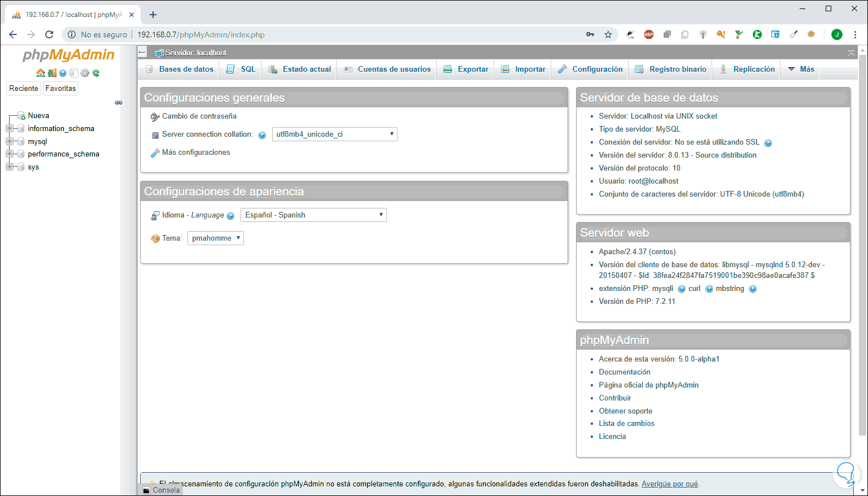The image size is (868, 496).
Task: Click the Reciente button in the sidebar
Action: (x=24, y=88)
